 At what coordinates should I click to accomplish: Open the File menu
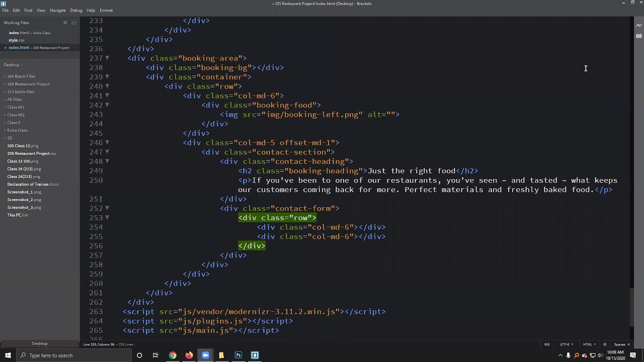coord(5,10)
